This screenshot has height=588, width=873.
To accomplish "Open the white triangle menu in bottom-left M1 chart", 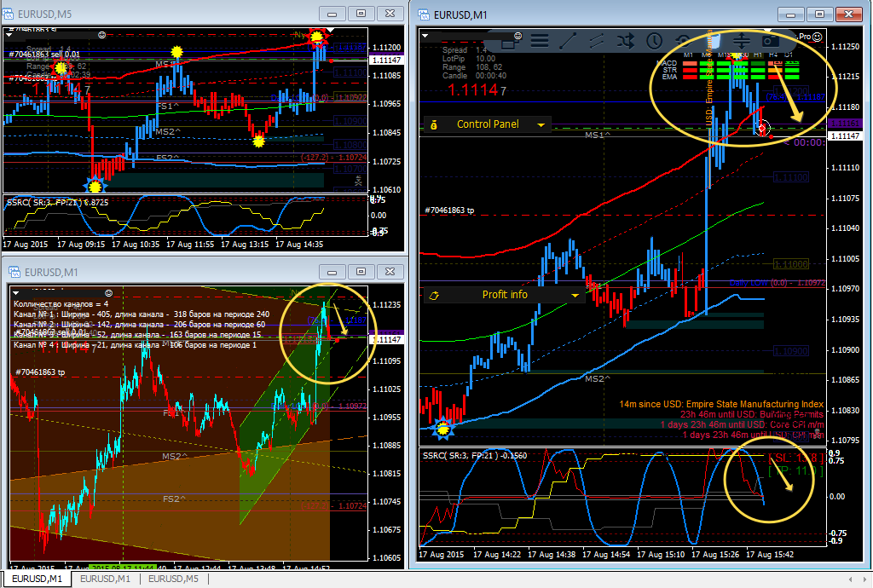I will point(15,293).
